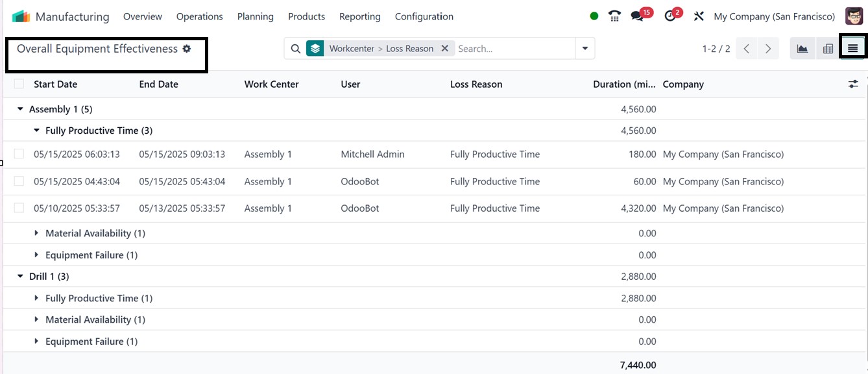Select the list view icon
This screenshot has height=374, width=868.
(x=852, y=49)
